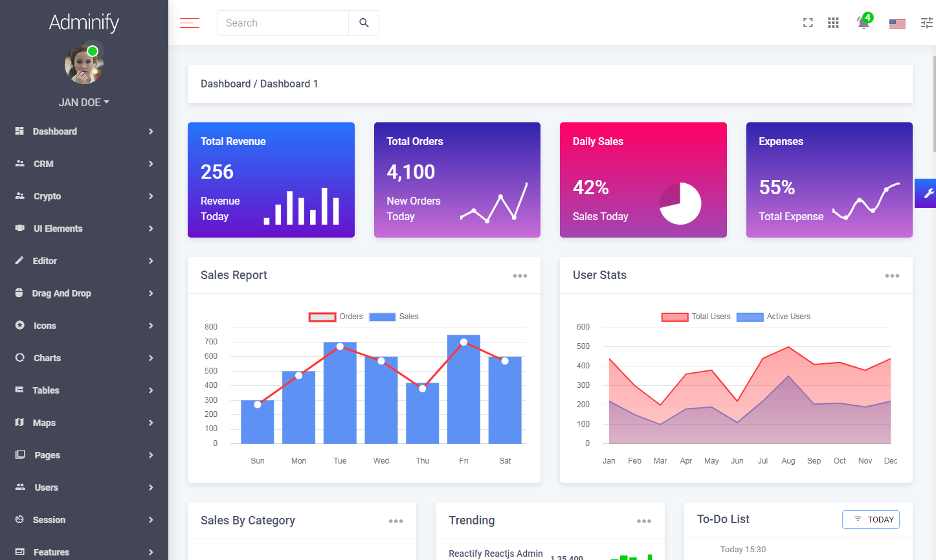The image size is (936, 560).
Task: Click into the Search input field
Action: coord(283,23)
